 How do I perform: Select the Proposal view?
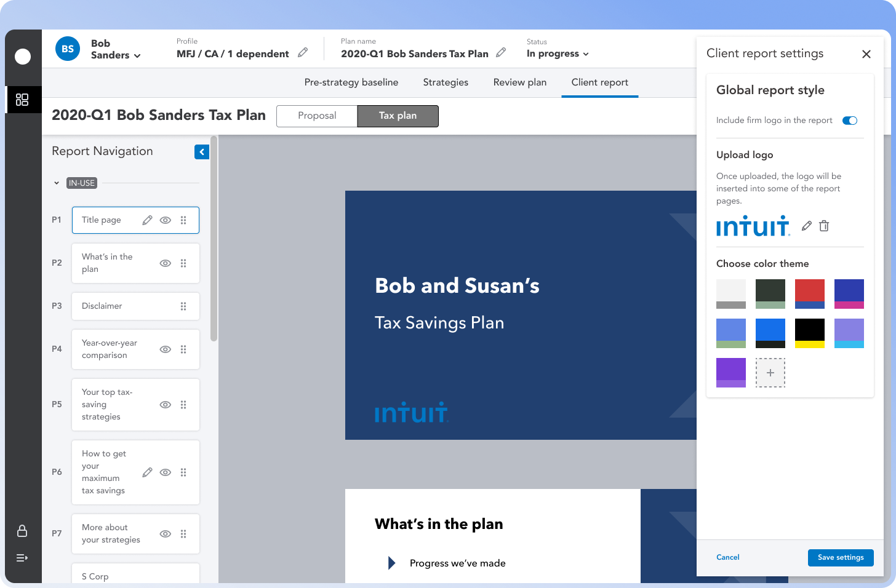[x=317, y=116]
